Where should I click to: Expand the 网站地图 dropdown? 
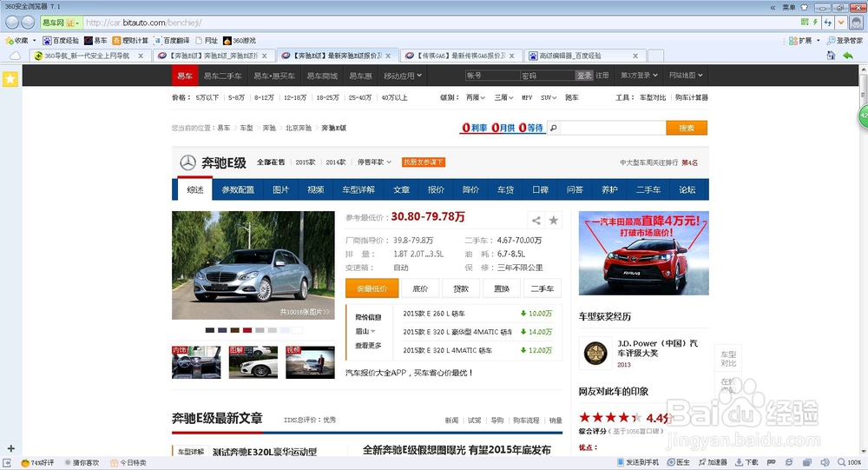686,76
